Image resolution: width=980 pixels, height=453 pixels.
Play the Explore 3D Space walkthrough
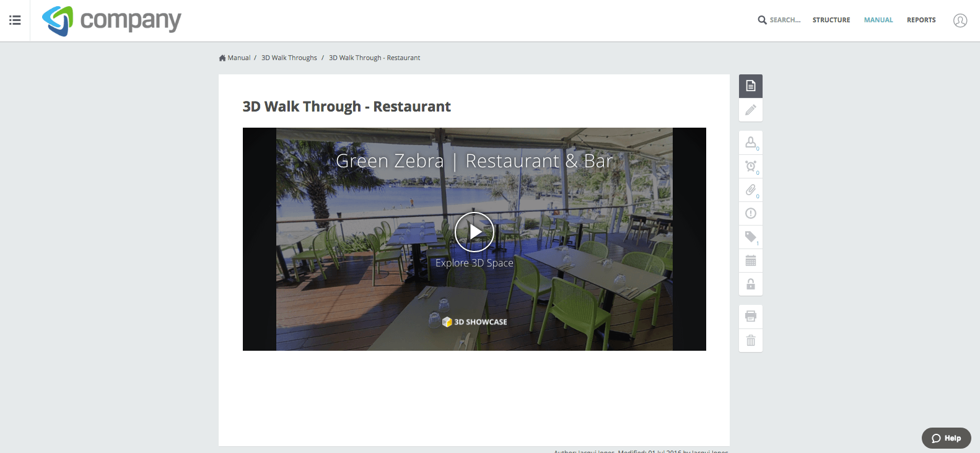(475, 232)
